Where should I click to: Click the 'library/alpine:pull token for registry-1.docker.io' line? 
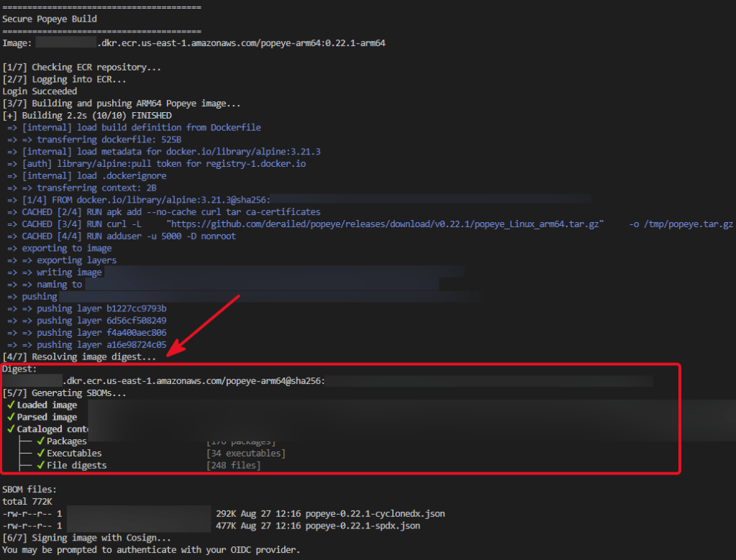click(x=156, y=164)
